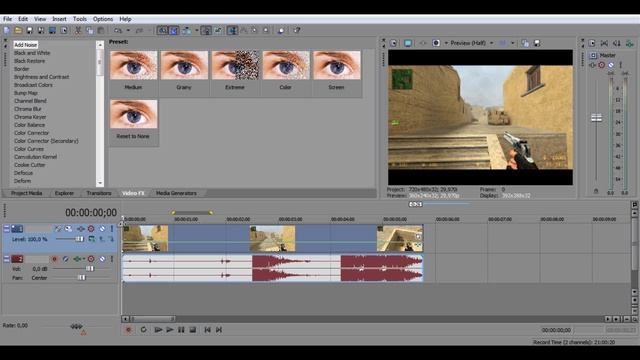Click the Save project toolbar icon

pos(29,31)
